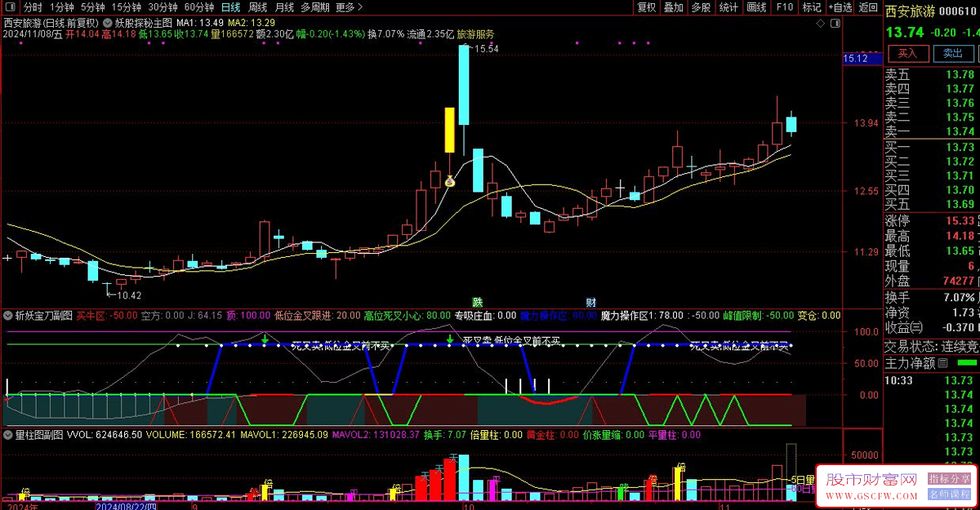This screenshot has width=980, height=510.
Task: Click the MA2: 13.29 indicator value
Action: coord(251,23)
